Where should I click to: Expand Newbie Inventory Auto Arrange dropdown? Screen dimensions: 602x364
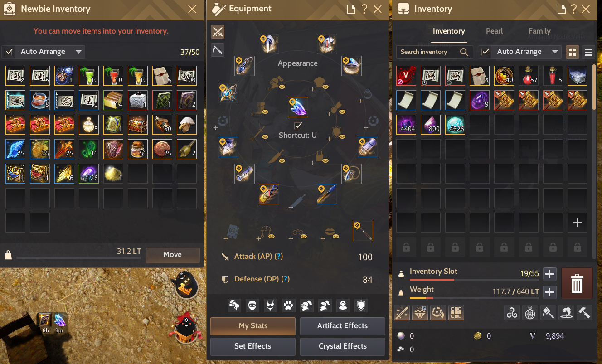[x=78, y=52]
